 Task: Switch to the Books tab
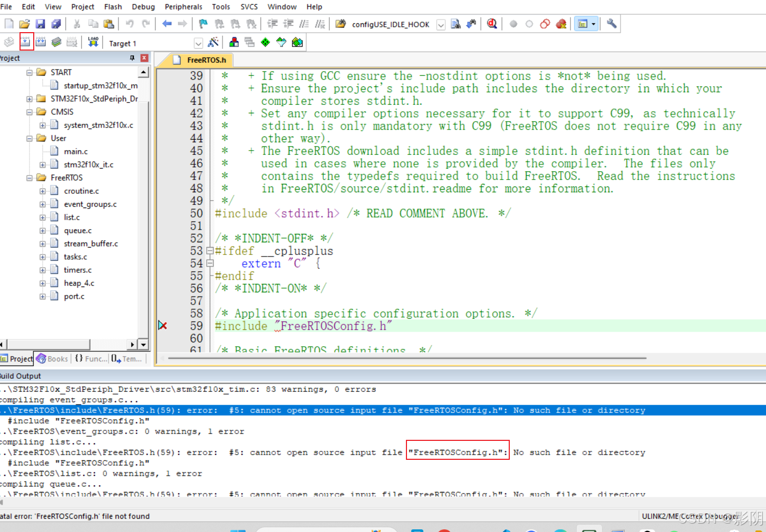(52, 359)
